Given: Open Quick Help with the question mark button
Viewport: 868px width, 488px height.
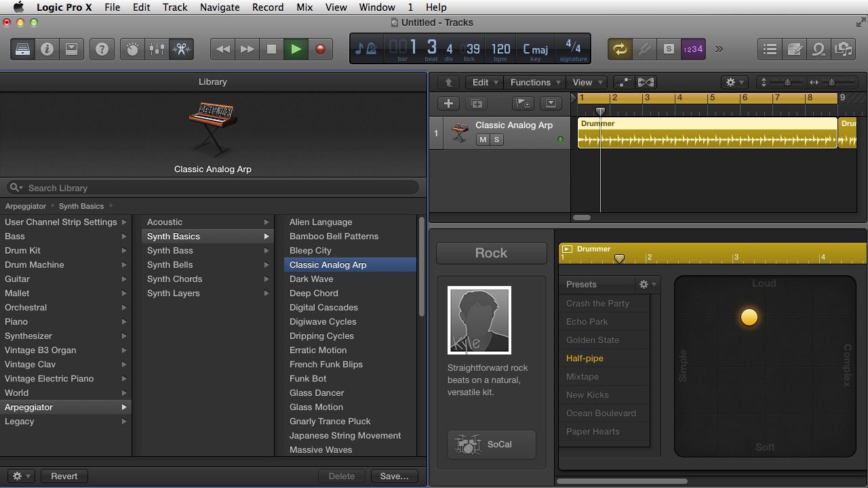Looking at the screenshot, I should coord(102,49).
